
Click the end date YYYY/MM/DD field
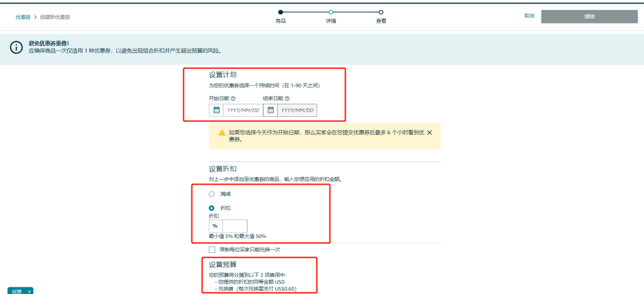[x=298, y=110]
